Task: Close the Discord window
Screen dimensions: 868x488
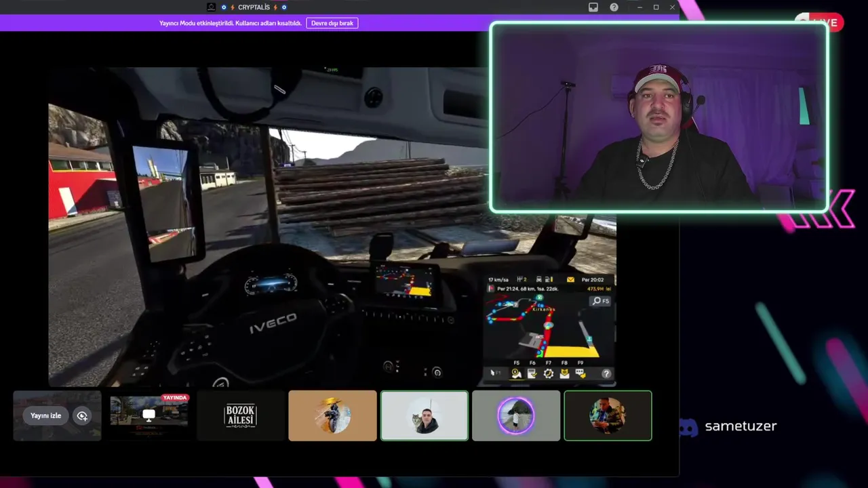Action: (672, 7)
